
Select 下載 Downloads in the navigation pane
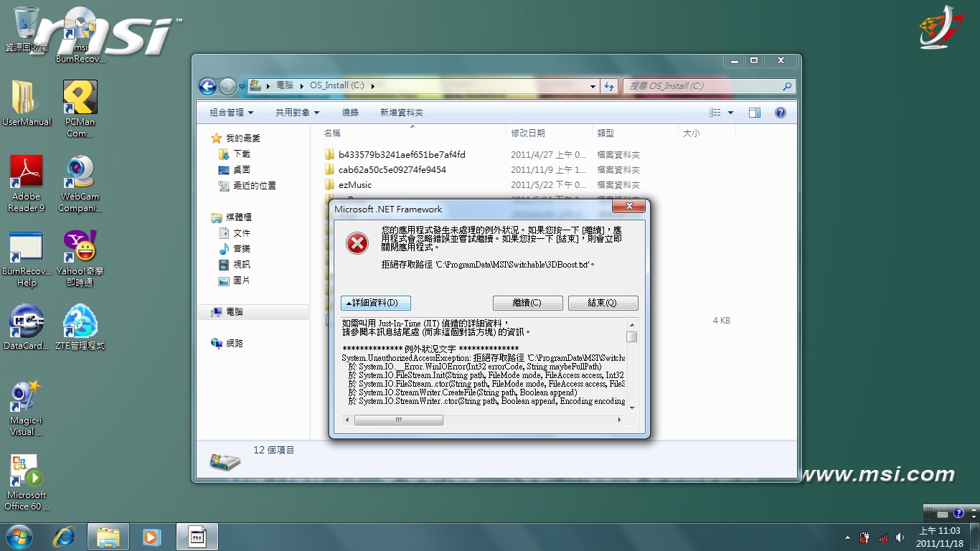click(x=242, y=154)
